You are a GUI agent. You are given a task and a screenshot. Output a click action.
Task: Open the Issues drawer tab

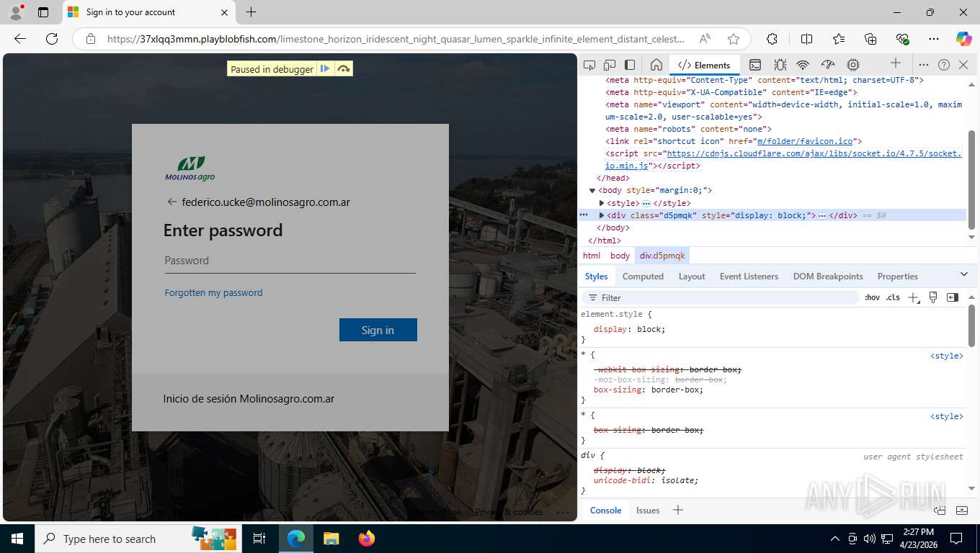tap(648, 510)
